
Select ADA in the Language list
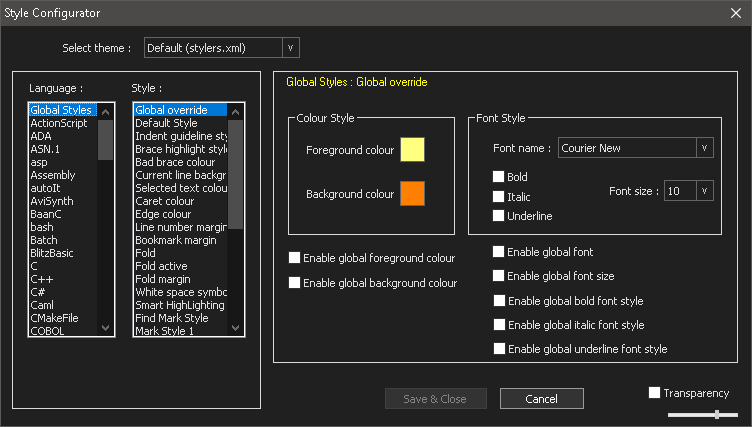[x=63, y=136]
